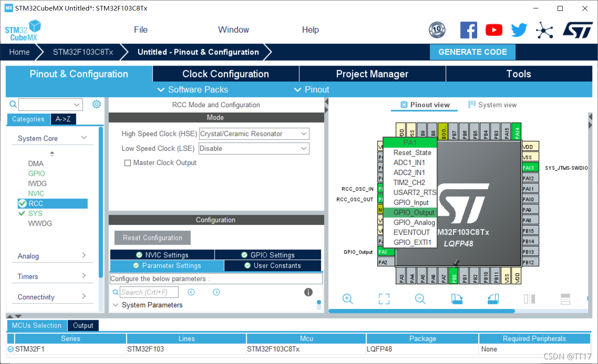Image resolution: width=598 pixels, height=364 pixels.
Task: Click the Zoom In icon under pinout
Action: [348, 299]
